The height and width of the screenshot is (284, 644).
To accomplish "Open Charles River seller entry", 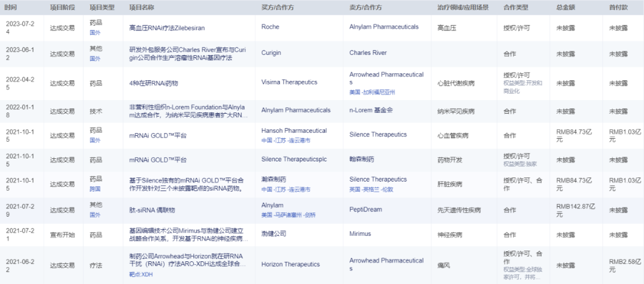I will click(368, 52).
